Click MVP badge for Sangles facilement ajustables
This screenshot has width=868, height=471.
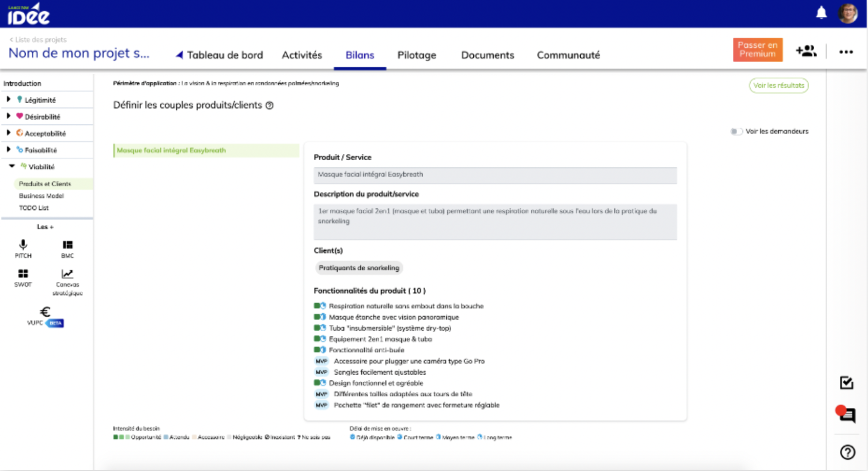(321, 372)
